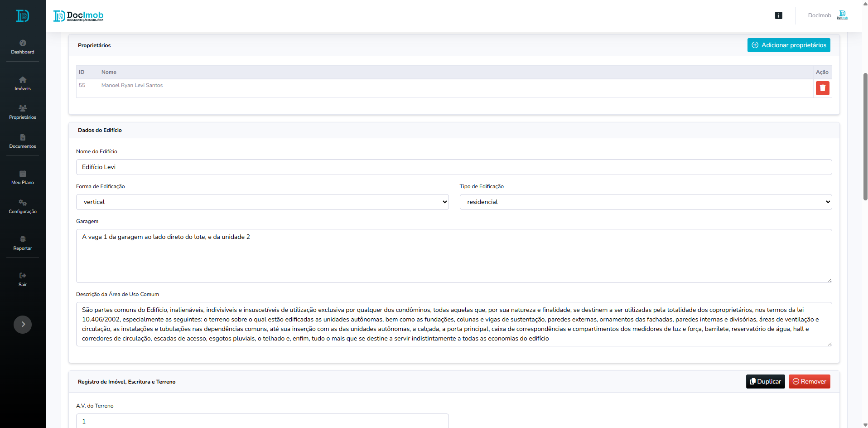Click the Duplicar button
Image resolution: width=868 pixels, height=428 pixels.
(765, 381)
